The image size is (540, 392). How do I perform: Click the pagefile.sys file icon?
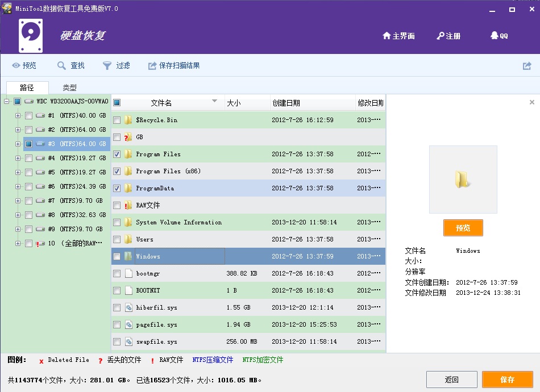[x=128, y=324]
